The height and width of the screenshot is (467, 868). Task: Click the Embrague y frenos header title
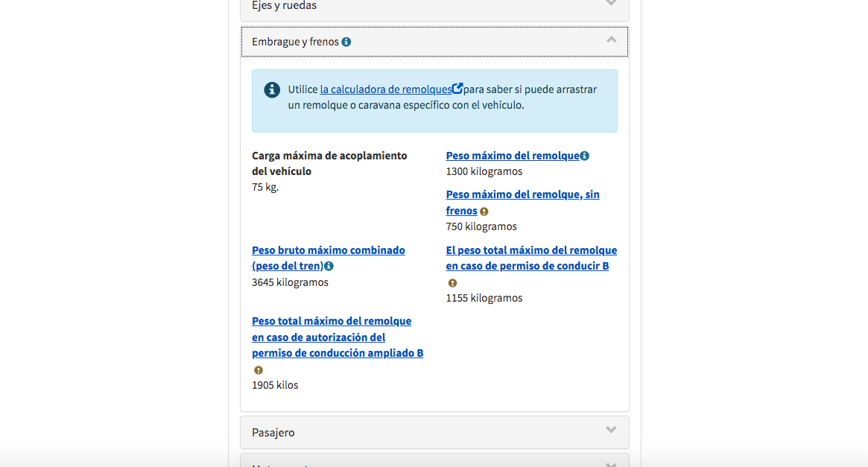(x=295, y=42)
